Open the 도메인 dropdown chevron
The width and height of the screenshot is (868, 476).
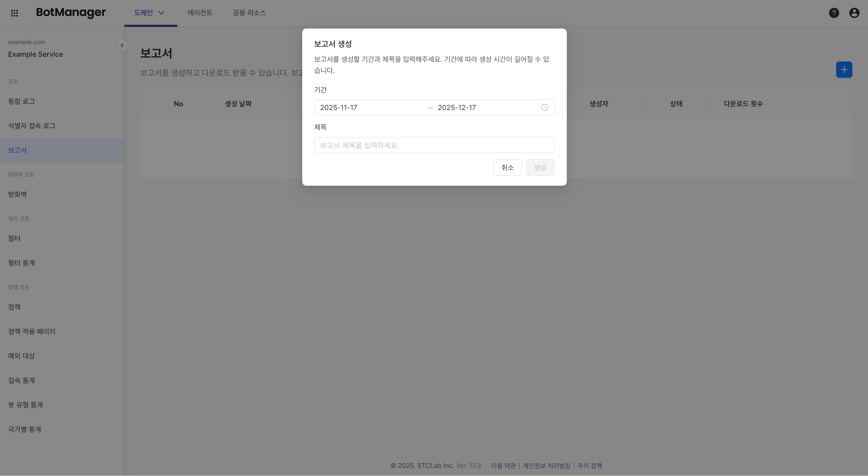coord(162,13)
